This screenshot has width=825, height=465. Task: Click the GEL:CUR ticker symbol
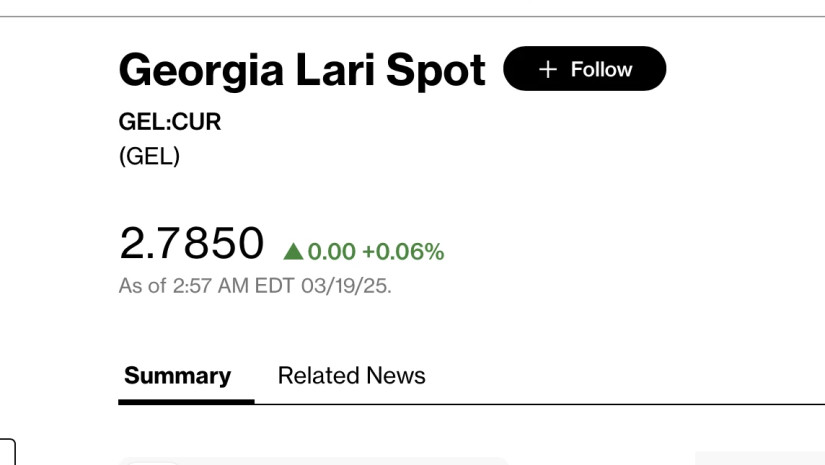pos(169,122)
